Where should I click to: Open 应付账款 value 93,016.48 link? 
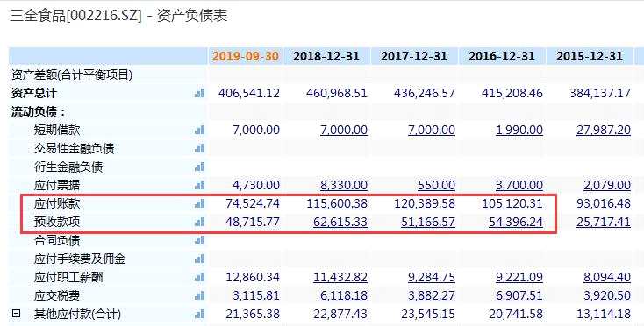pos(604,204)
